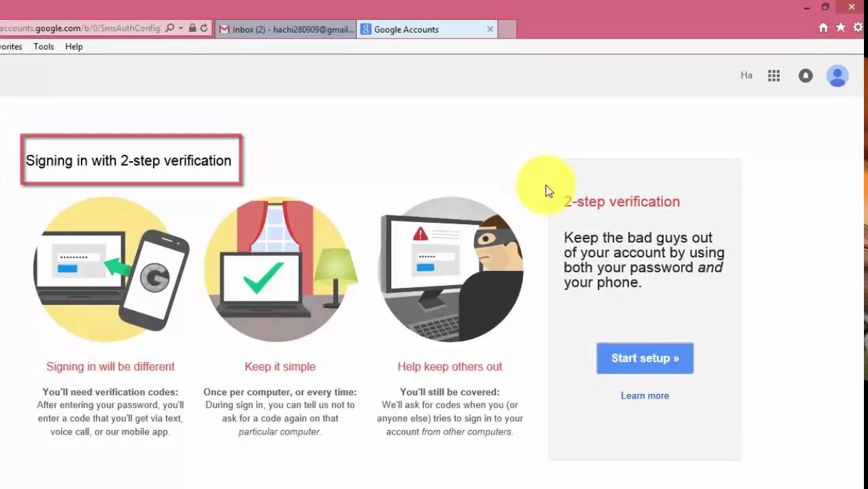Open the Favorites menu

point(10,47)
